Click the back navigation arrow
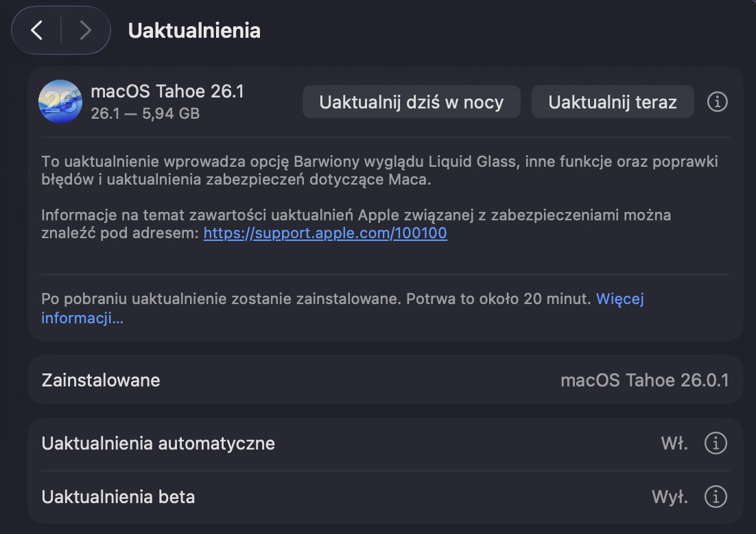The height and width of the screenshot is (534, 756). click(38, 30)
